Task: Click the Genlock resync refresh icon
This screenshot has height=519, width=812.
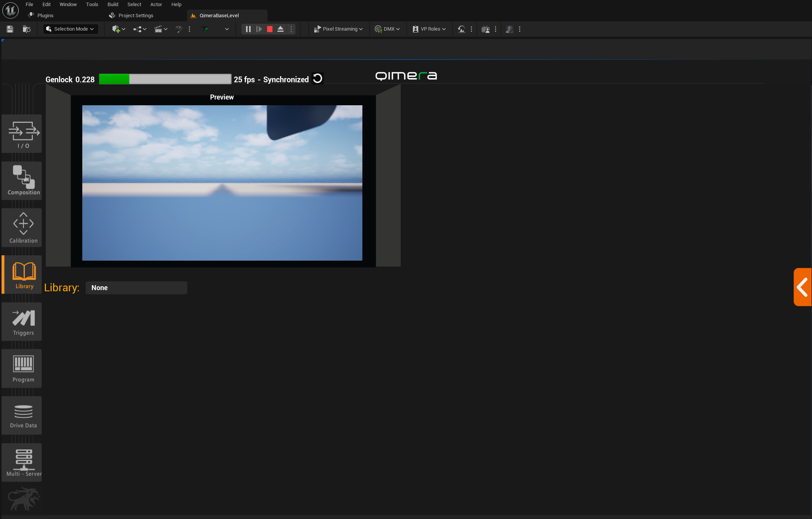Action: [318, 79]
